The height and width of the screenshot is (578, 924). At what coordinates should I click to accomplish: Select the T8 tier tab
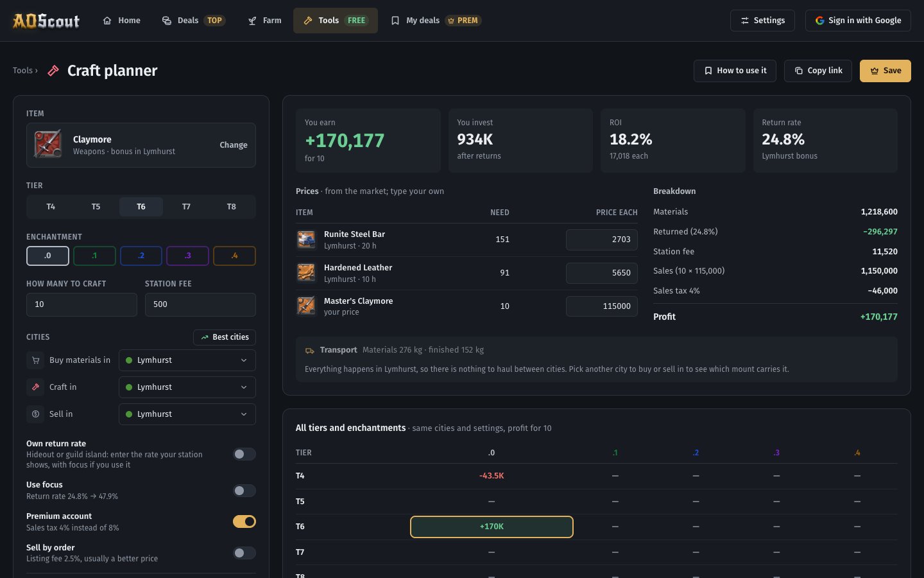coord(232,207)
